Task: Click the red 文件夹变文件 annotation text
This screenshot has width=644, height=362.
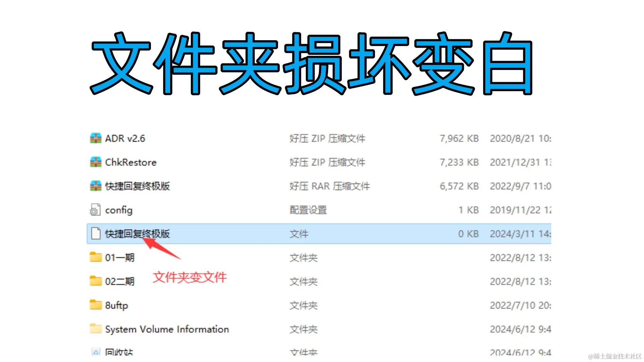Action: [190, 278]
